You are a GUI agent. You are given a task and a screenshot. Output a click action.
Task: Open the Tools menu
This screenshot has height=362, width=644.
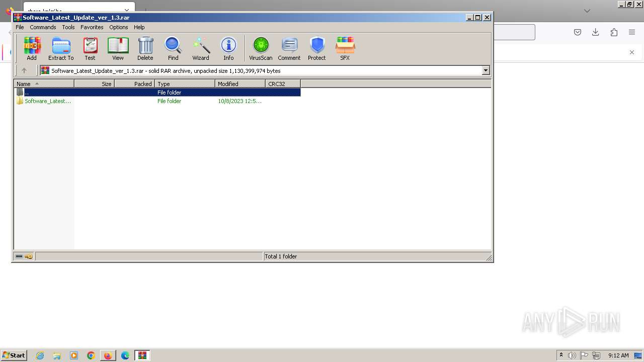click(68, 27)
